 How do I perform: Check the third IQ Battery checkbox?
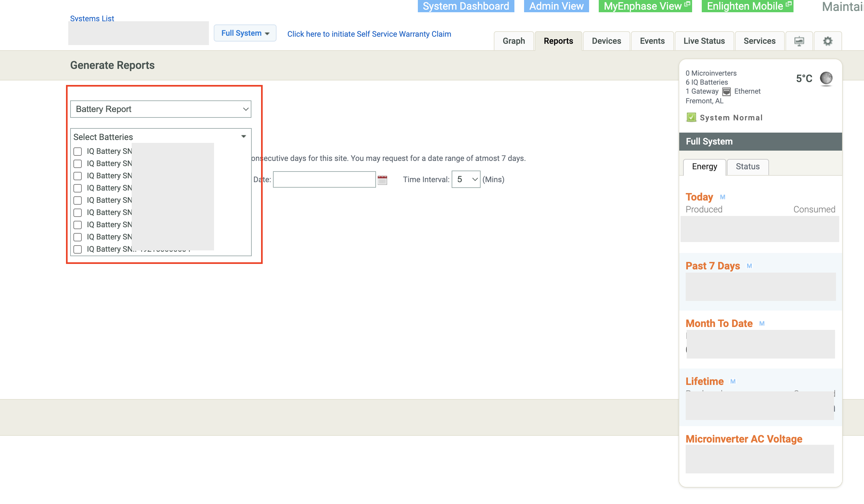tap(78, 176)
